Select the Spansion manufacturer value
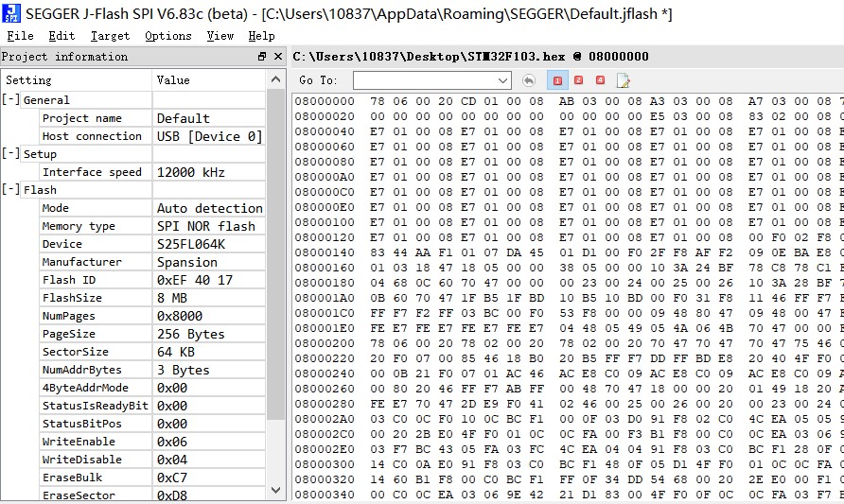The width and height of the screenshot is (844, 504). click(x=187, y=262)
